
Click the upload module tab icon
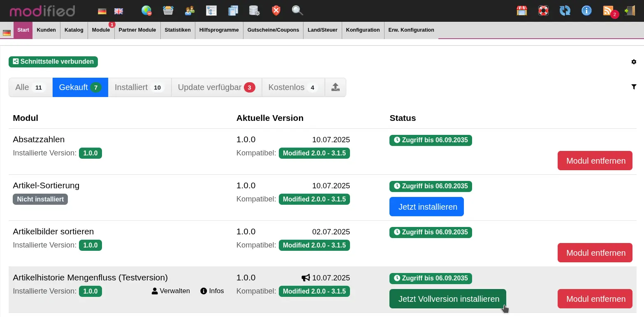click(x=336, y=88)
